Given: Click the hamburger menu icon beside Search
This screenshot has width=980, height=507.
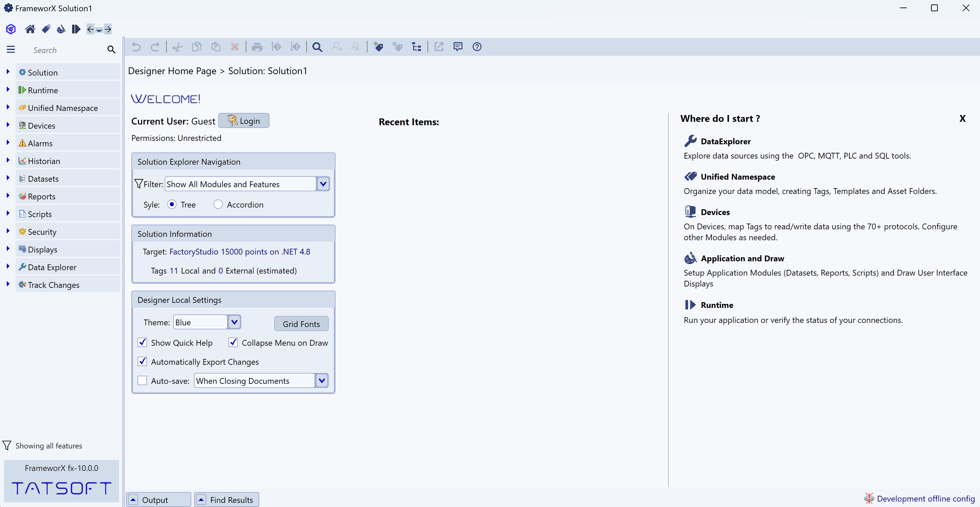Looking at the screenshot, I should click(11, 49).
